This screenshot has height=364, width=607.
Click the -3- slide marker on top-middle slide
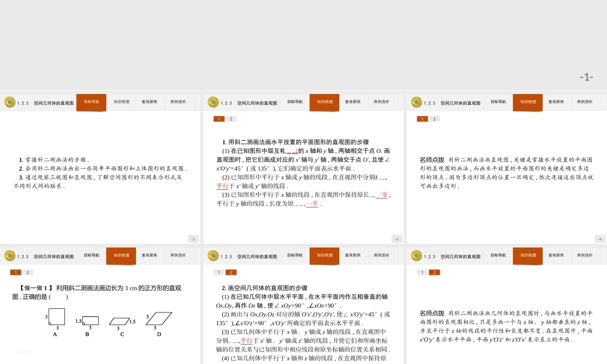(398, 238)
